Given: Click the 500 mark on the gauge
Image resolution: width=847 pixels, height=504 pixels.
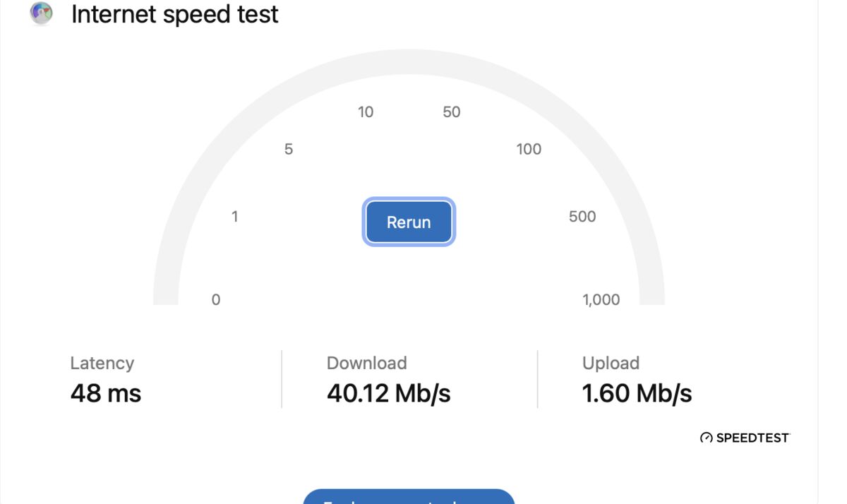Looking at the screenshot, I should 582,217.
